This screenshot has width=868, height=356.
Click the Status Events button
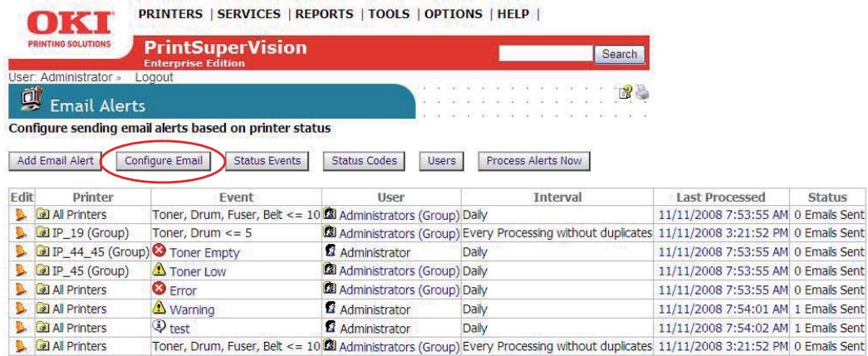pos(267,161)
